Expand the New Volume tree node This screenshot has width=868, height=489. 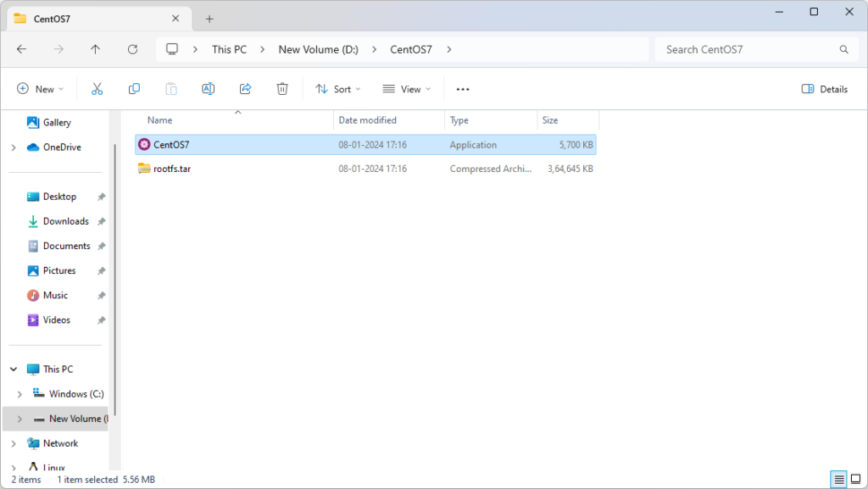coord(19,419)
